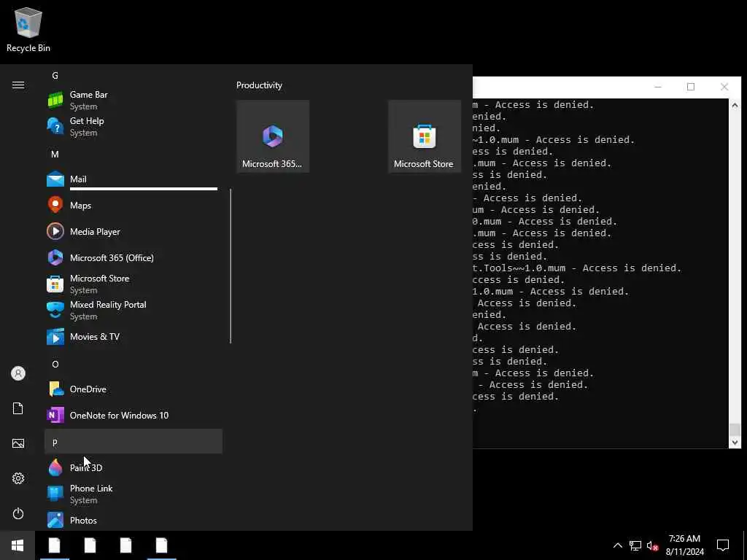The width and height of the screenshot is (747, 560).
Task: Click the Microsoft 365 productivity tile
Action: coord(273,136)
